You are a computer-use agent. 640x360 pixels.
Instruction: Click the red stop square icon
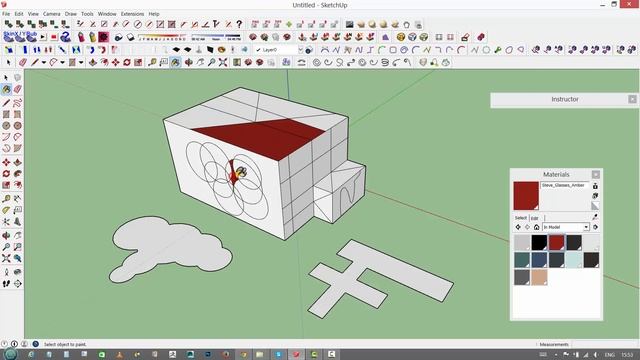(x=54, y=37)
